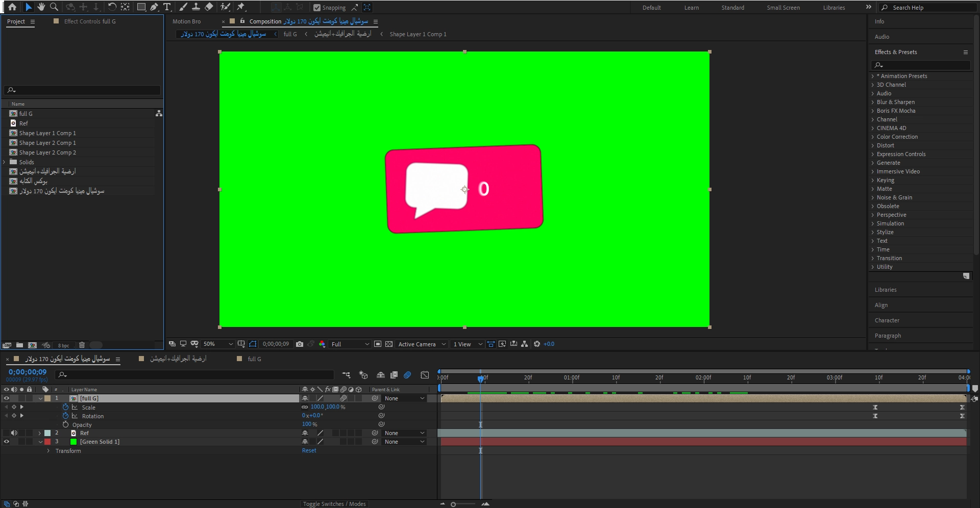Viewport: 980px width, 508px height.
Task: Select the Clone Stamp tool
Action: tap(195, 7)
